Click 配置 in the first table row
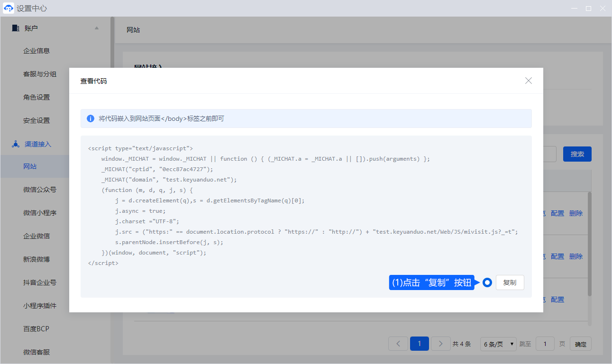Viewport: 612px width, 364px height. point(557,213)
